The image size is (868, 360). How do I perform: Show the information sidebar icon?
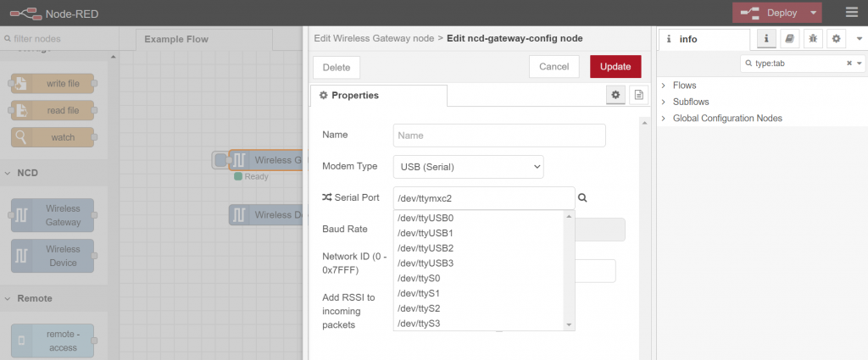point(766,39)
